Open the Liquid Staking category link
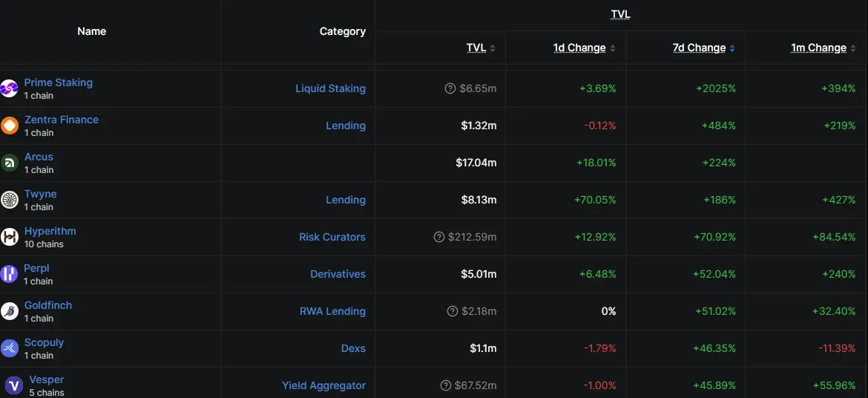The width and height of the screenshot is (868, 398). [x=330, y=88]
